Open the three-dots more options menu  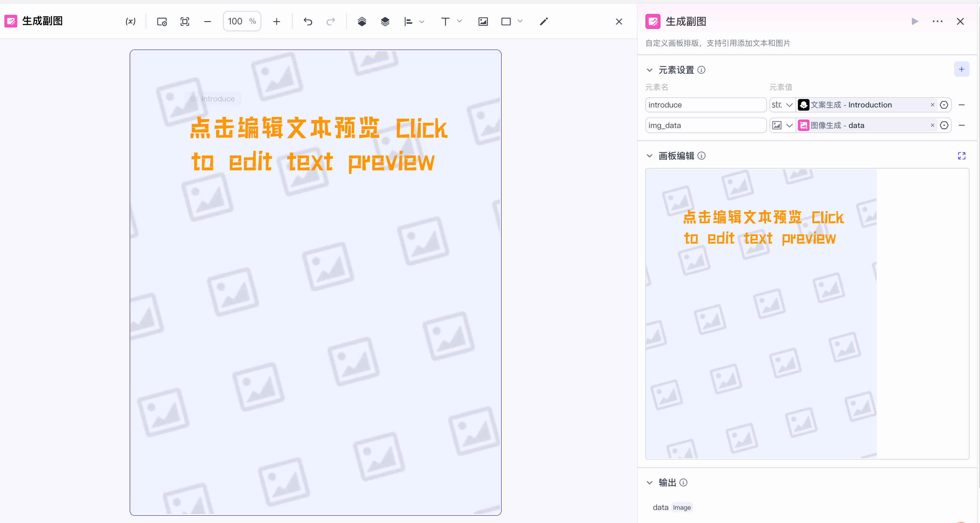point(937,21)
